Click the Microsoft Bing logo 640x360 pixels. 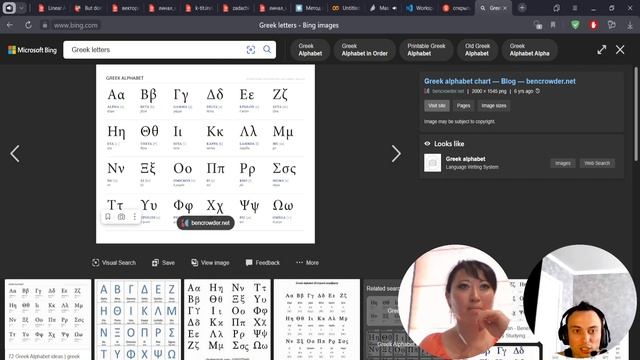tap(32, 50)
